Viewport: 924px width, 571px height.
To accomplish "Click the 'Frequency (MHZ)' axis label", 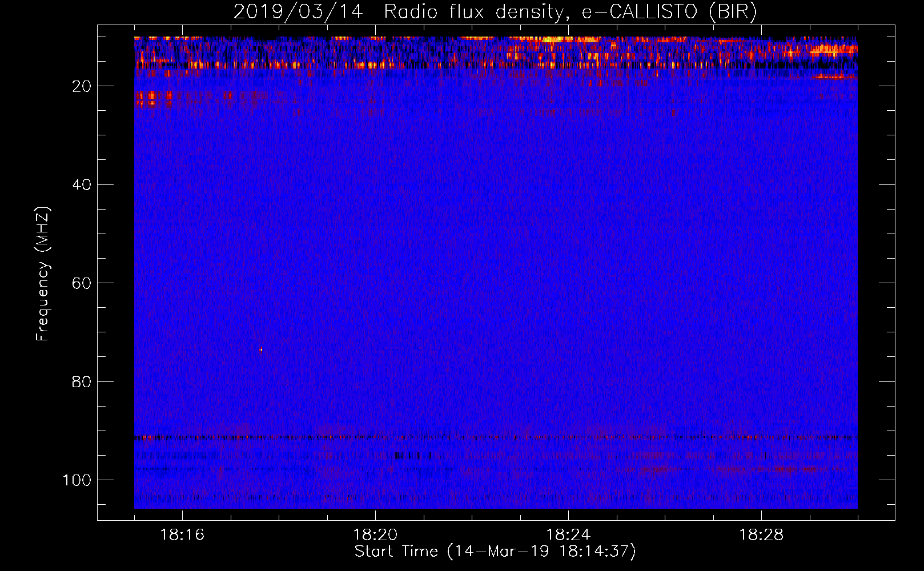I will [43, 274].
